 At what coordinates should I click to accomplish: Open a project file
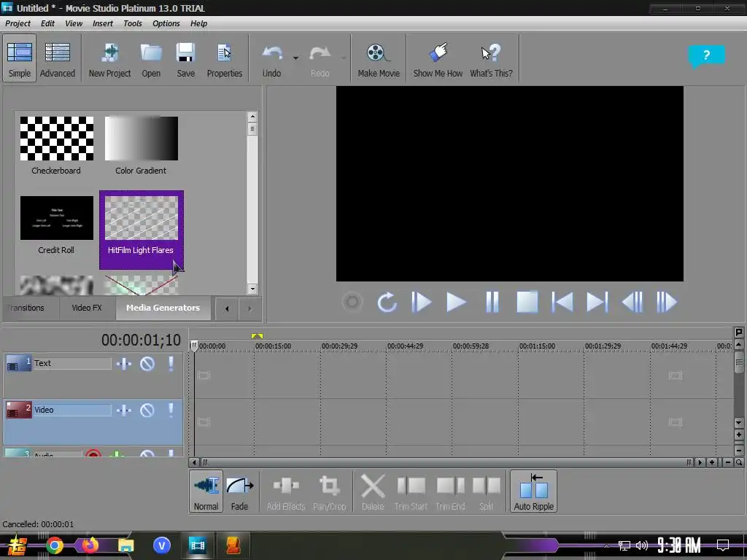pyautogui.click(x=151, y=58)
